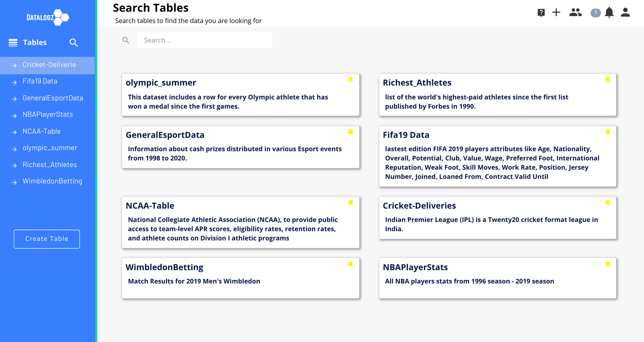Toggle bookmark on olympic_summer card

[x=351, y=80]
